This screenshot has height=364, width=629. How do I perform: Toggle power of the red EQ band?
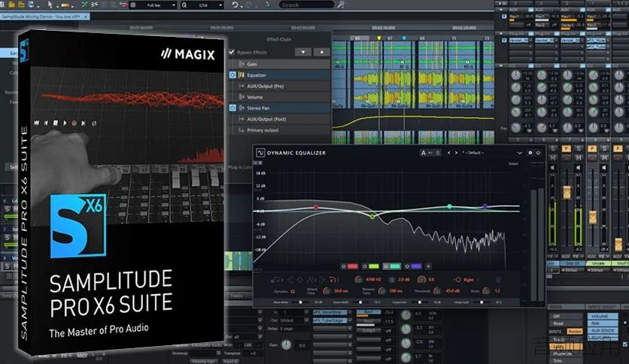pyautogui.click(x=343, y=266)
